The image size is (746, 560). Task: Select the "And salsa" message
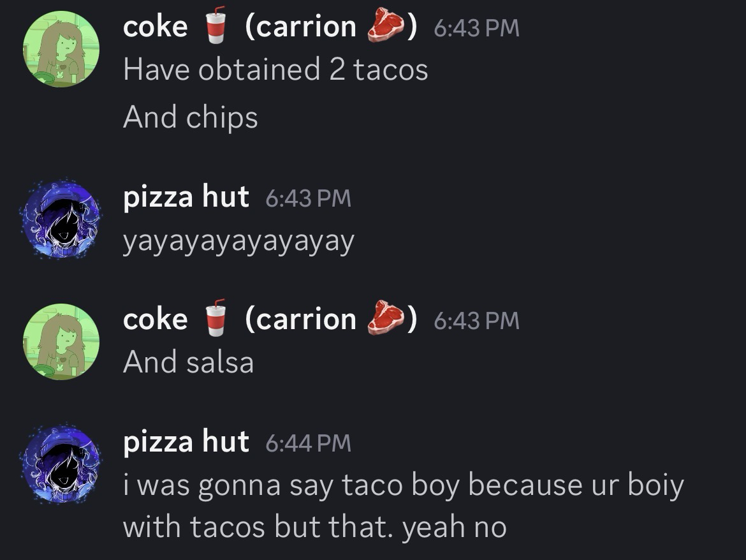click(189, 362)
